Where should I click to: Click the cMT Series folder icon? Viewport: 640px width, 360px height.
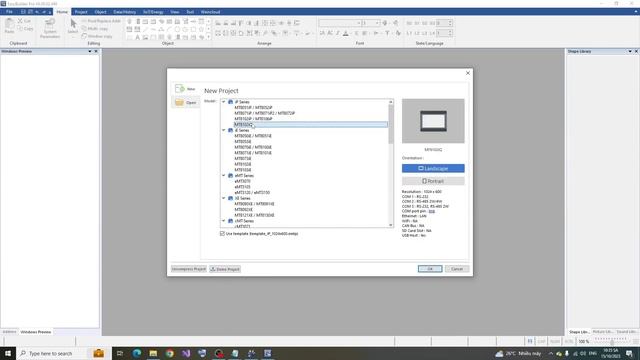[231, 221]
